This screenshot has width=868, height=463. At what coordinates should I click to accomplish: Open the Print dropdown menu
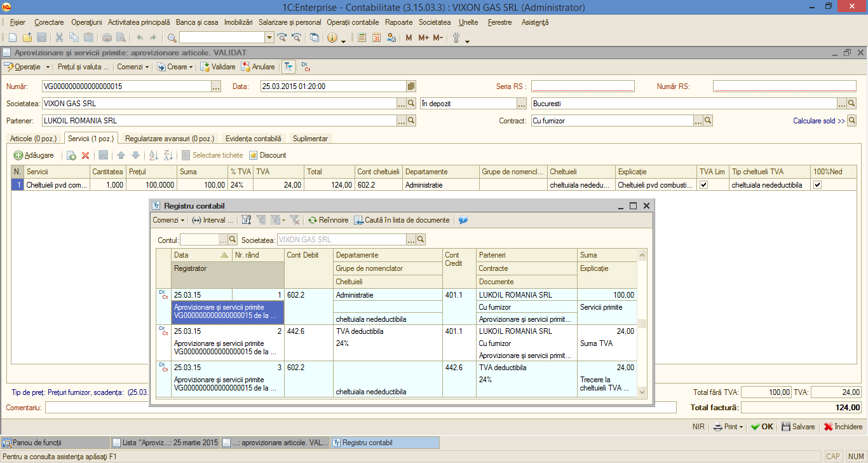coord(728,427)
